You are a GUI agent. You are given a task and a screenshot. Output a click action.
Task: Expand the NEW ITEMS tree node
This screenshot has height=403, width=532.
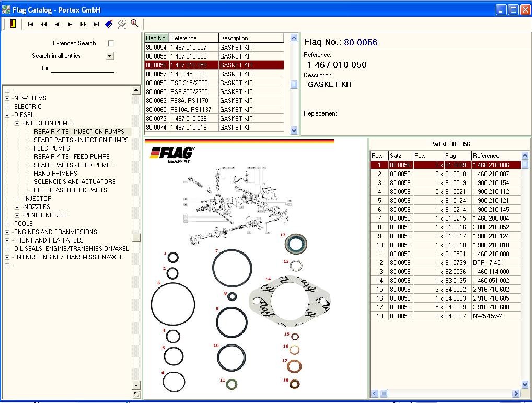7,98
